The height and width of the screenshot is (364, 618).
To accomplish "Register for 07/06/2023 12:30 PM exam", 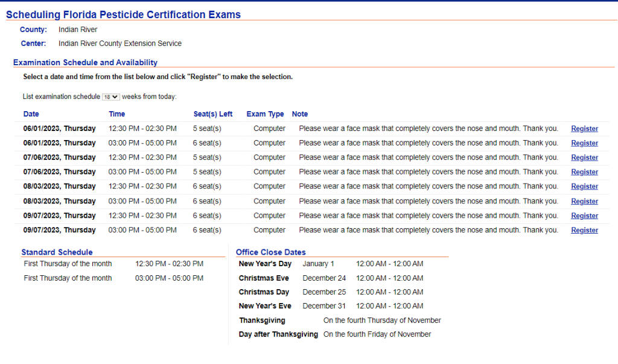I will 584,158.
